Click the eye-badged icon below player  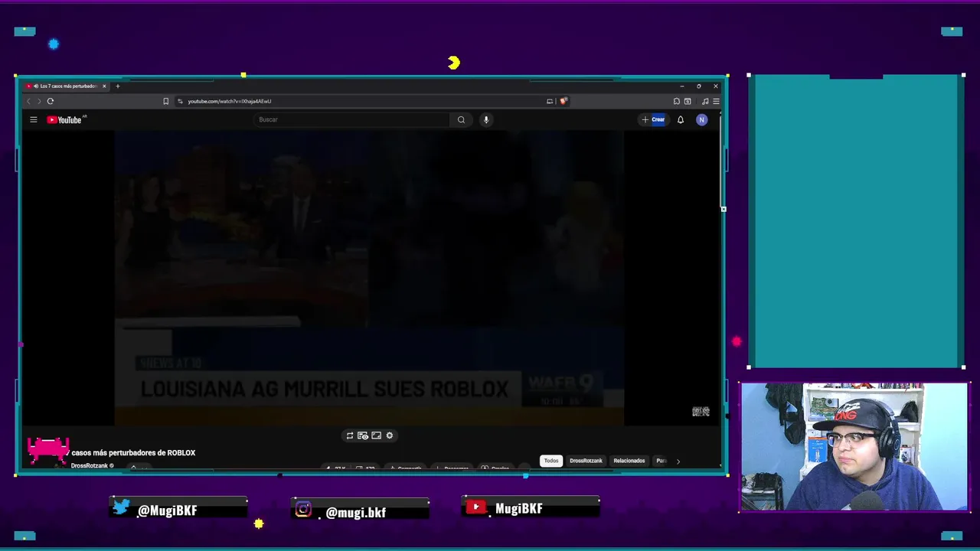coord(363,435)
